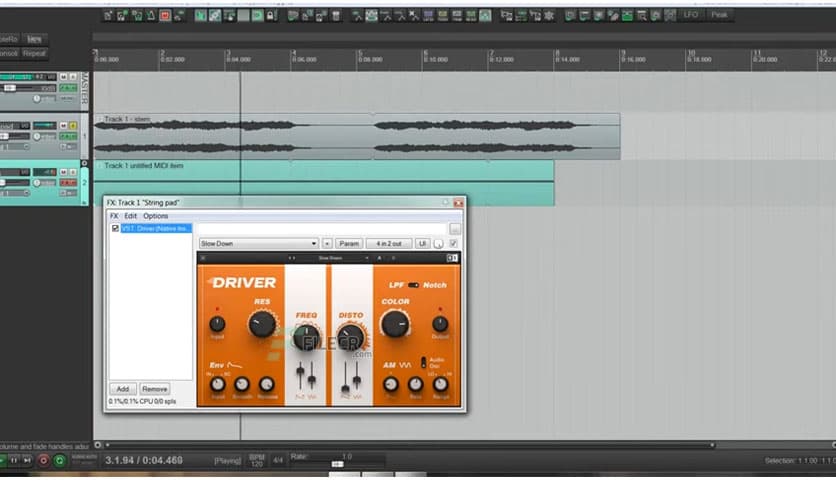Click the Output knob in Driver
The height and width of the screenshot is (484, 836).
pyautogui.click(x=440, y=324)
